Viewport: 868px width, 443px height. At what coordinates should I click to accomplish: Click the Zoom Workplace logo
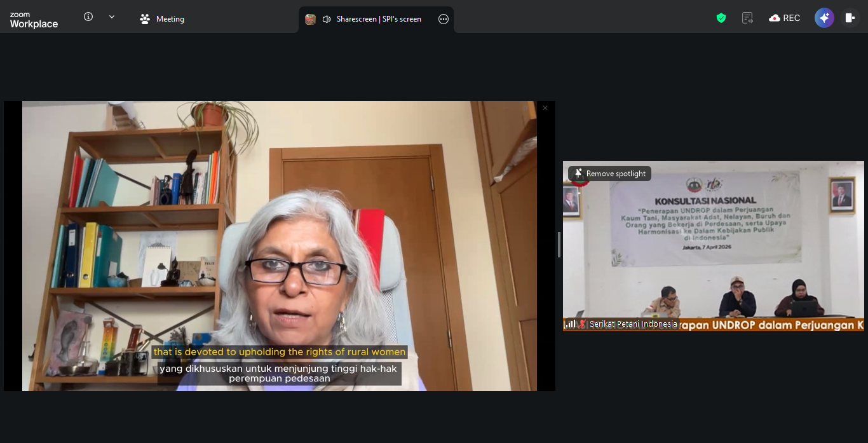(x=34, y=20)
